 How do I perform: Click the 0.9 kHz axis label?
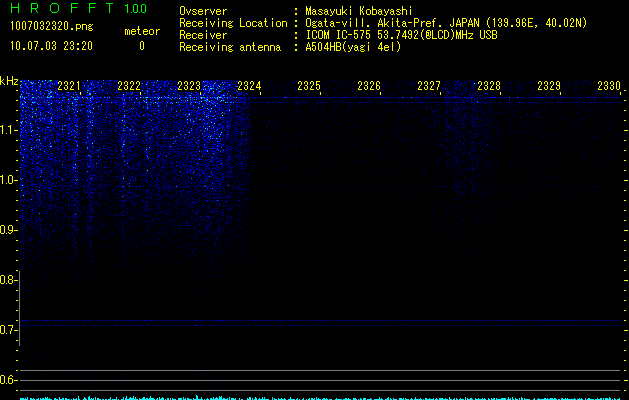tap(8, 230)
